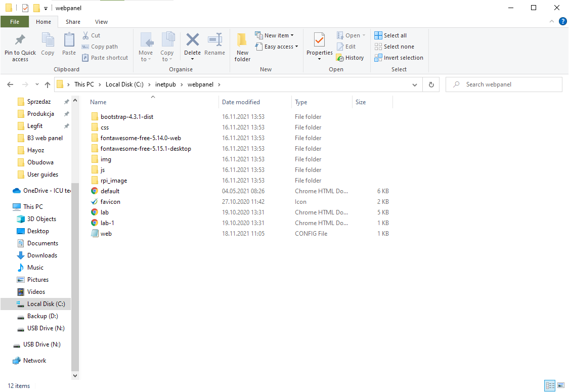The image size is (569, 392).
Task: Click Select all in the ribbon
Action: tap(390, 35)
